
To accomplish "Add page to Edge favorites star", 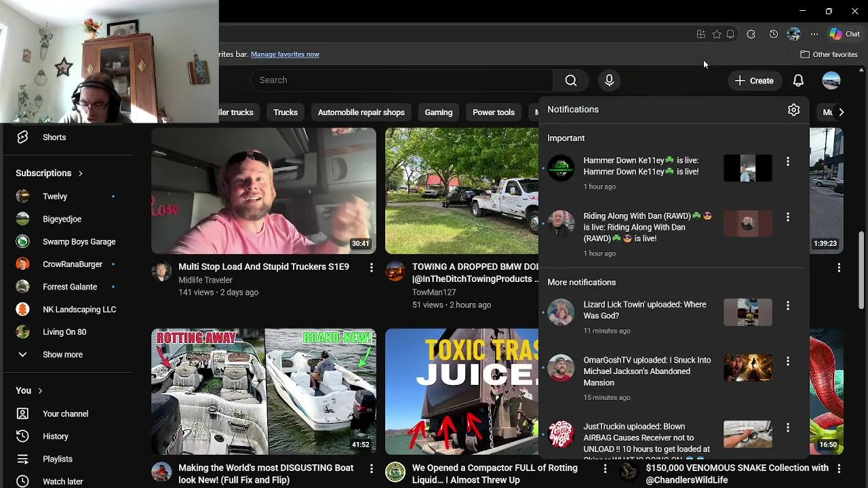I will (716, 34).
